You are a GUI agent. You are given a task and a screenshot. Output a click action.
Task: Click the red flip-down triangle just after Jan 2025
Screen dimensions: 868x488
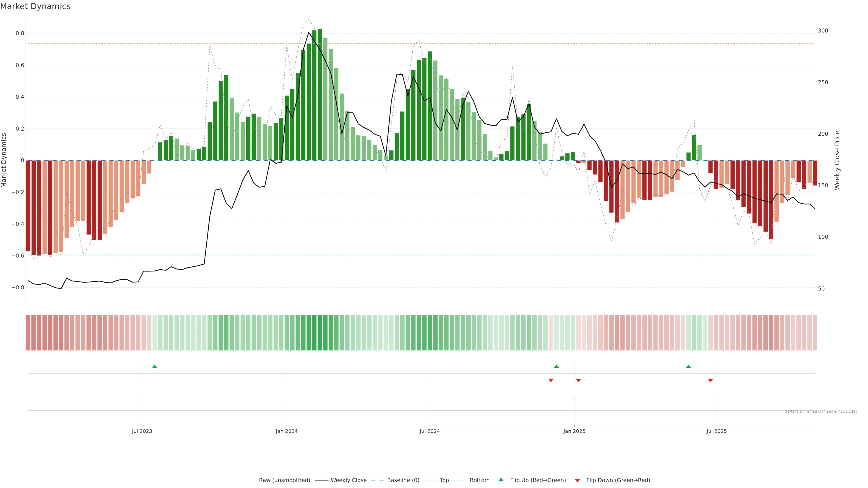(578, 380)
